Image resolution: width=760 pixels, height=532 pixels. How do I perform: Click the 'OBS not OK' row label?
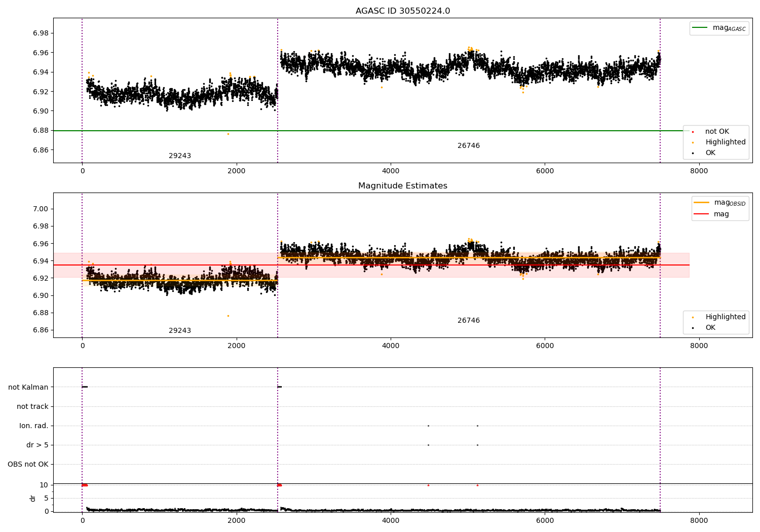pos(28,464)
